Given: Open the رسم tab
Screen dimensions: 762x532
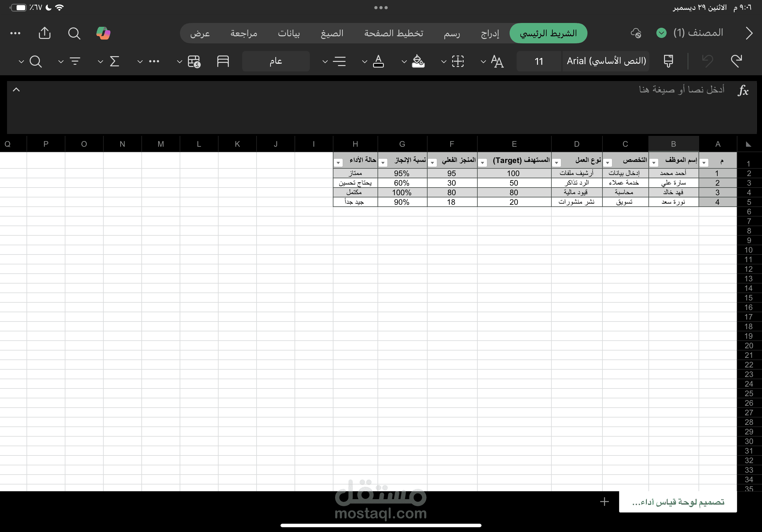Looking at the screenshot, I should [452, 33].
